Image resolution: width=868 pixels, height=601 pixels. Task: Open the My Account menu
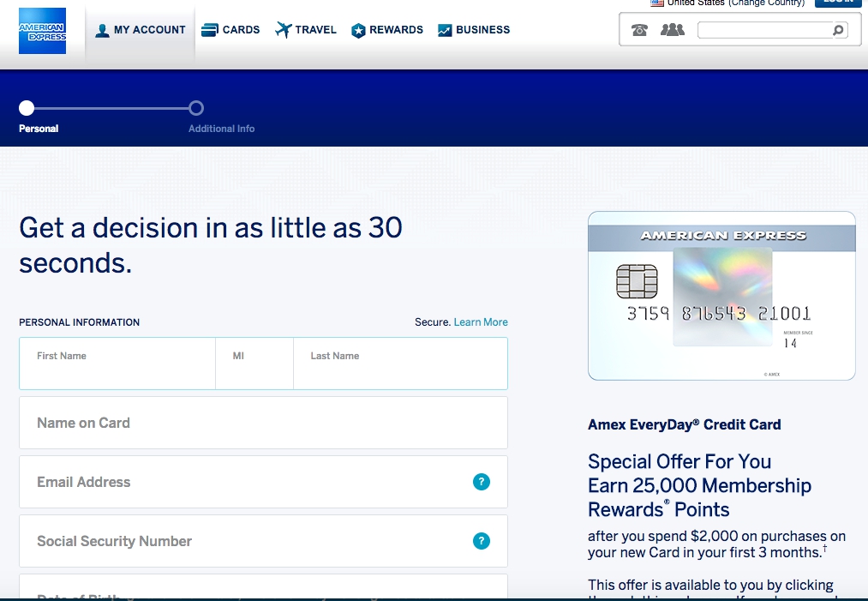pyautogui.click(x=140, y=30)
